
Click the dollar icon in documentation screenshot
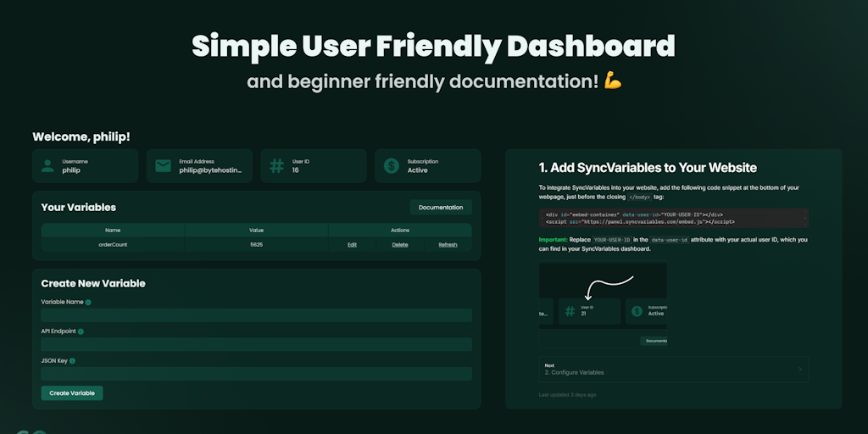point(637,311)
